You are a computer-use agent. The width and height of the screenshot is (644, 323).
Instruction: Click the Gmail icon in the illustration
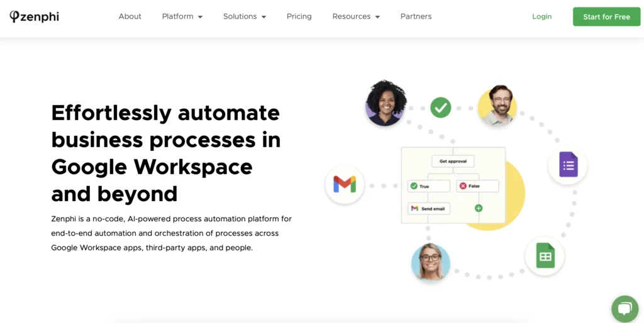[x=345, y=184]
